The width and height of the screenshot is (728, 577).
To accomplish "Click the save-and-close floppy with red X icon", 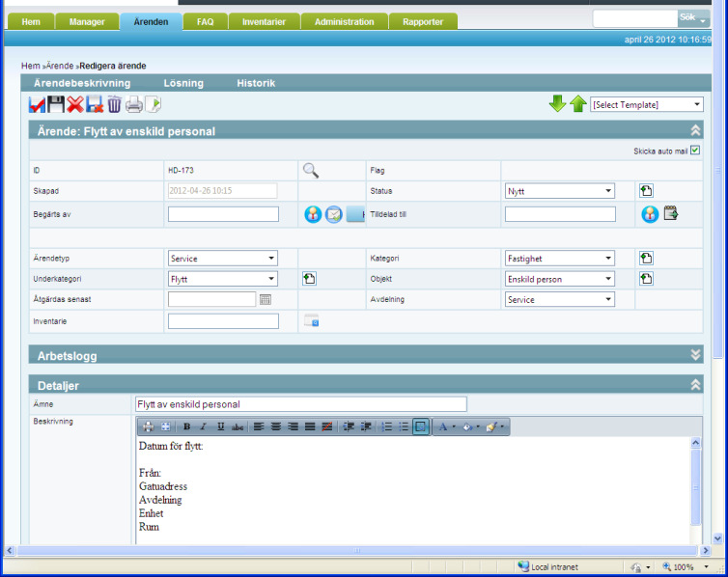I will [95, 104].
